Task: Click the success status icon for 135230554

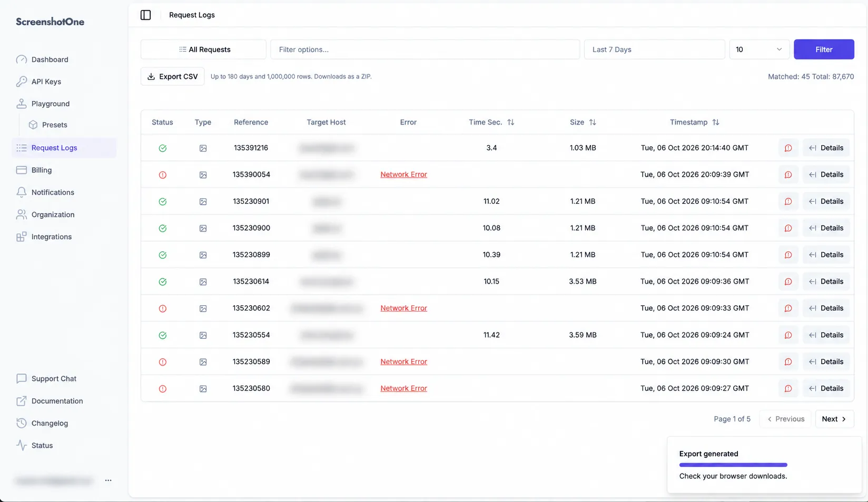Action: (163, 335)
